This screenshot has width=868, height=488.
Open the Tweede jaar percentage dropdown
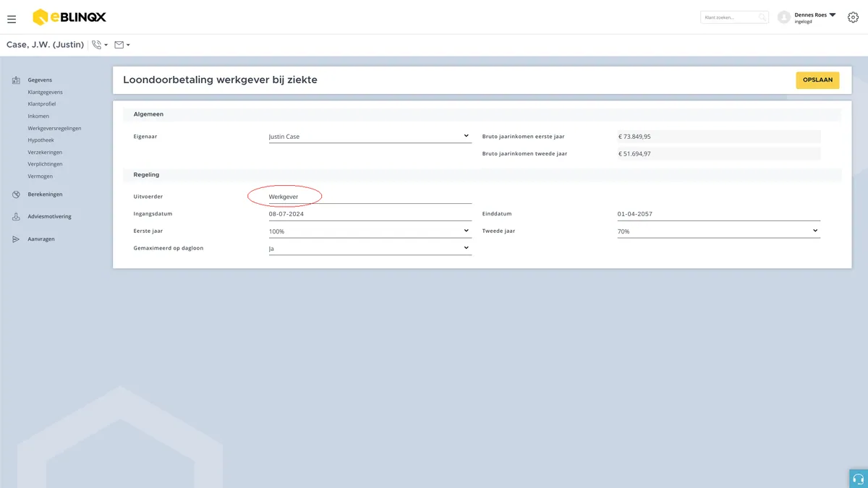(x=718, y=231)
